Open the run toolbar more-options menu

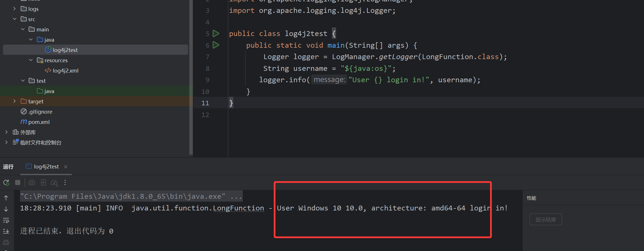click(65, 183)
